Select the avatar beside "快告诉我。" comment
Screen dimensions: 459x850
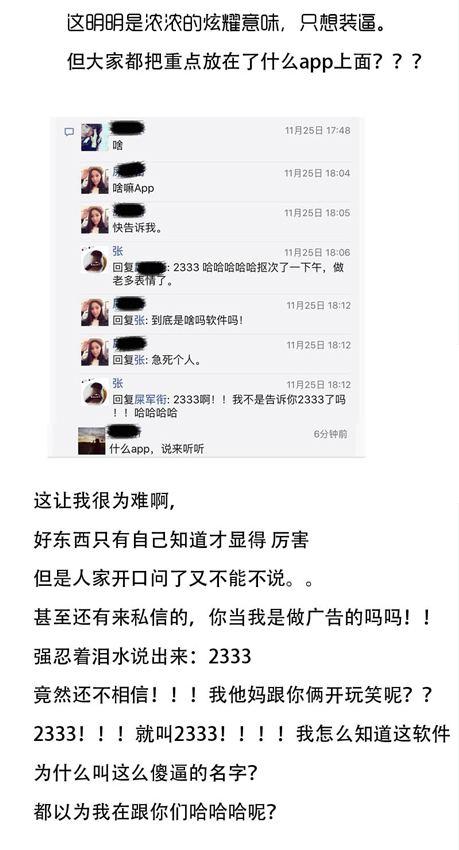[x=94, y=220]
